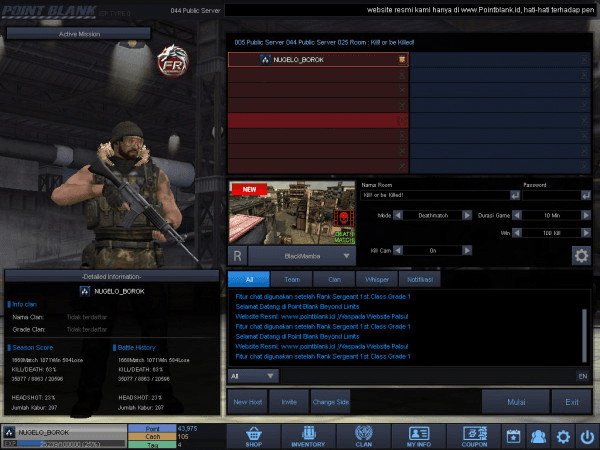Click rank icon in bottom-left player bar
Screen dimensions: 600x450
pos(9,432)
